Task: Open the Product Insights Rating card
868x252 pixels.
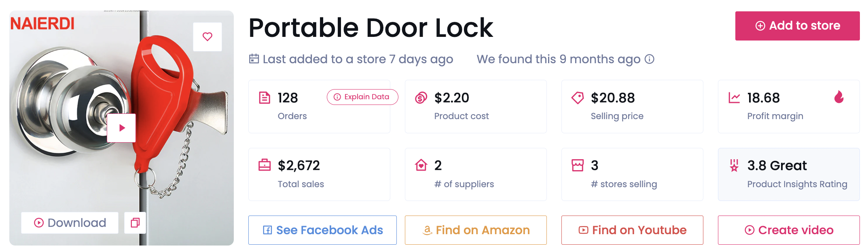Action: click(788, 174)
